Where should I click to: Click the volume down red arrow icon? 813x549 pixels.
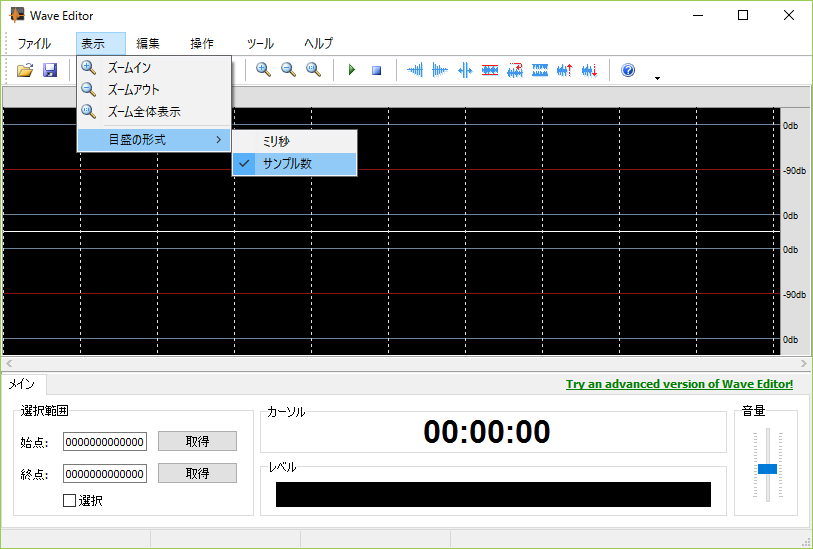[590, 69]
